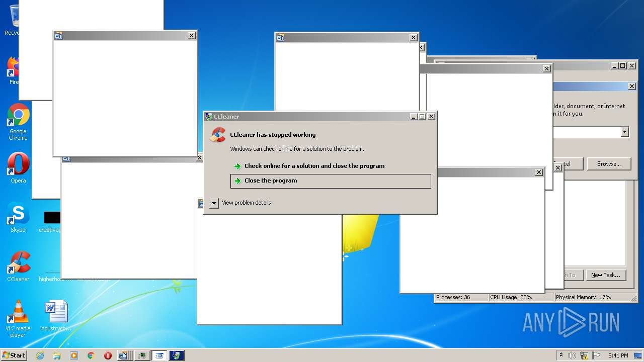
Task: Click the Processes: 36 status entry
Action: [x=461, y=297]
